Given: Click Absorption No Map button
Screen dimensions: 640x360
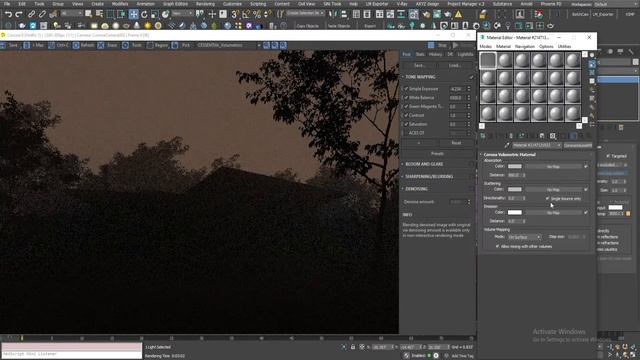Looking at the screenshot, I should [553, 167].
